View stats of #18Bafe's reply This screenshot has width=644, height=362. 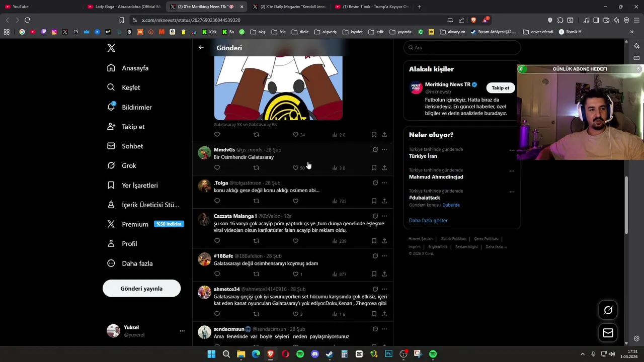339,274
